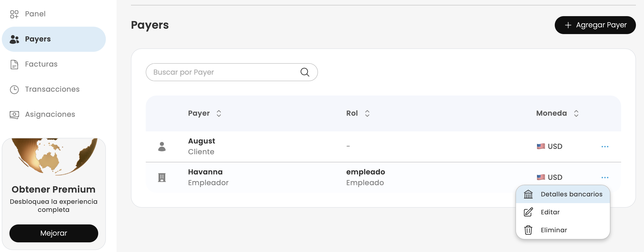This screenshot has height=252, width=644.
Task: Click the pencil edit icon
Action: pyautogui.click(x=528, y=212)
